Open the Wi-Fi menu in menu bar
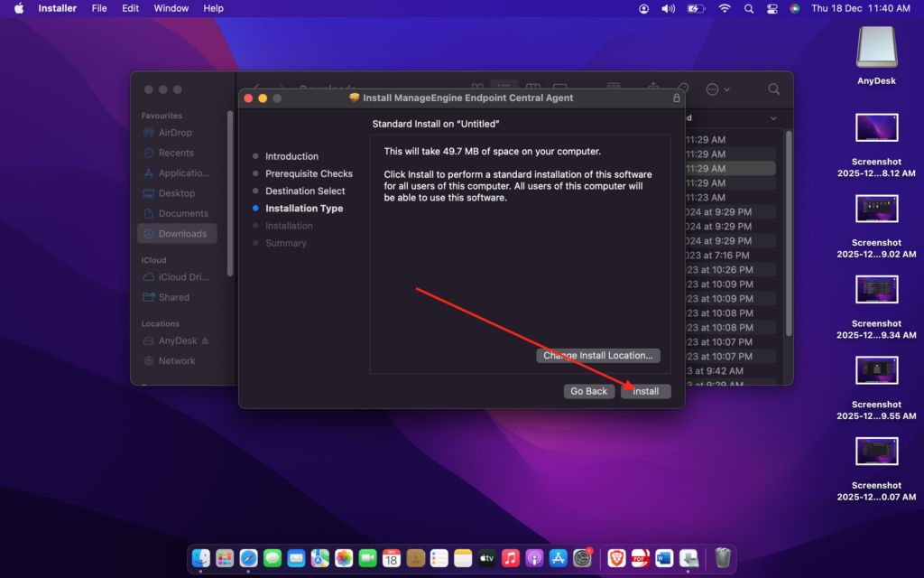 click(725, 8)
